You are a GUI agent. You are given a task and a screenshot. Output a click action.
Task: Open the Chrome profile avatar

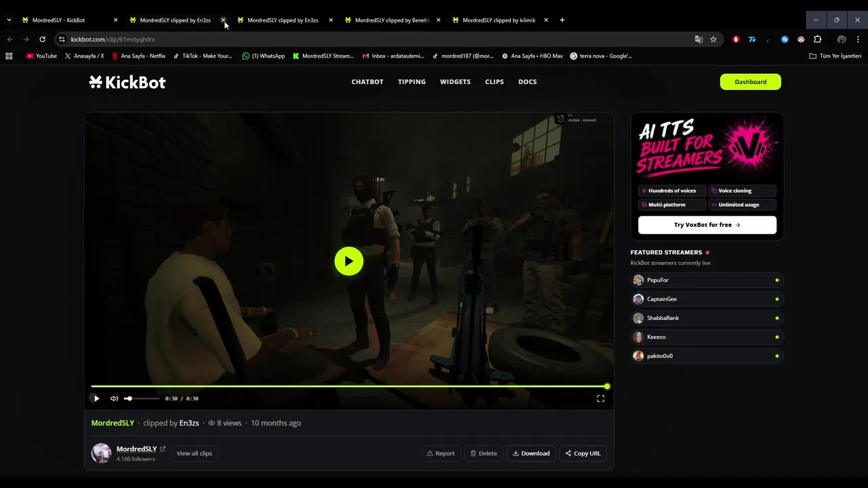coord(842,39)
